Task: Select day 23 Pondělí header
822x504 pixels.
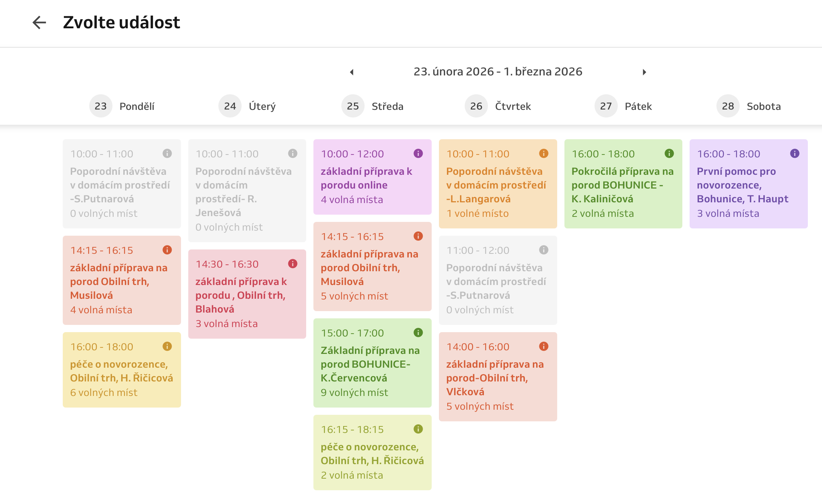Action: tap(122, 106)
